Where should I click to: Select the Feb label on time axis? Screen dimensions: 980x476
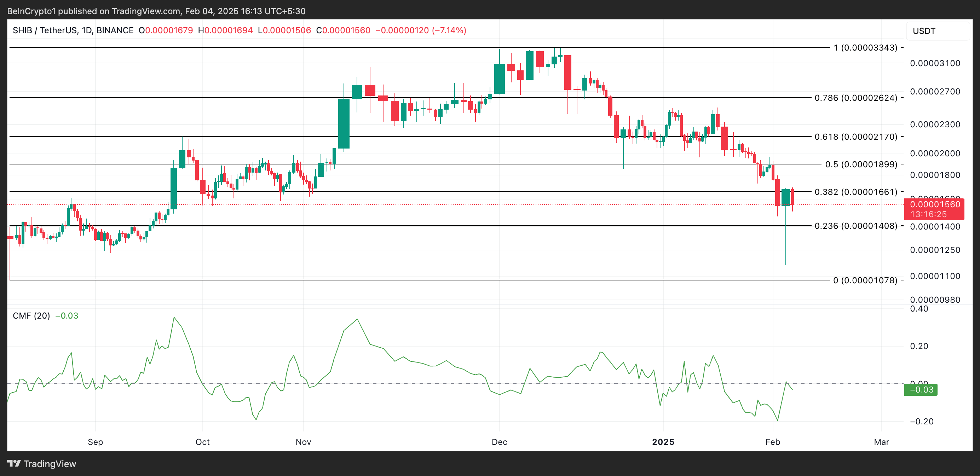pos(773,442)
